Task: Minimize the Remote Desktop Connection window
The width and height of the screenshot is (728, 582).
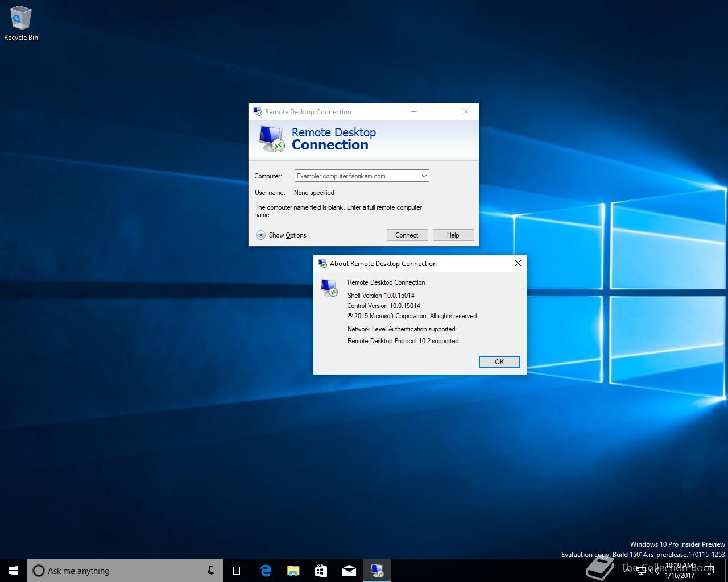Action: pyautogui.click(x=414, y=111)
